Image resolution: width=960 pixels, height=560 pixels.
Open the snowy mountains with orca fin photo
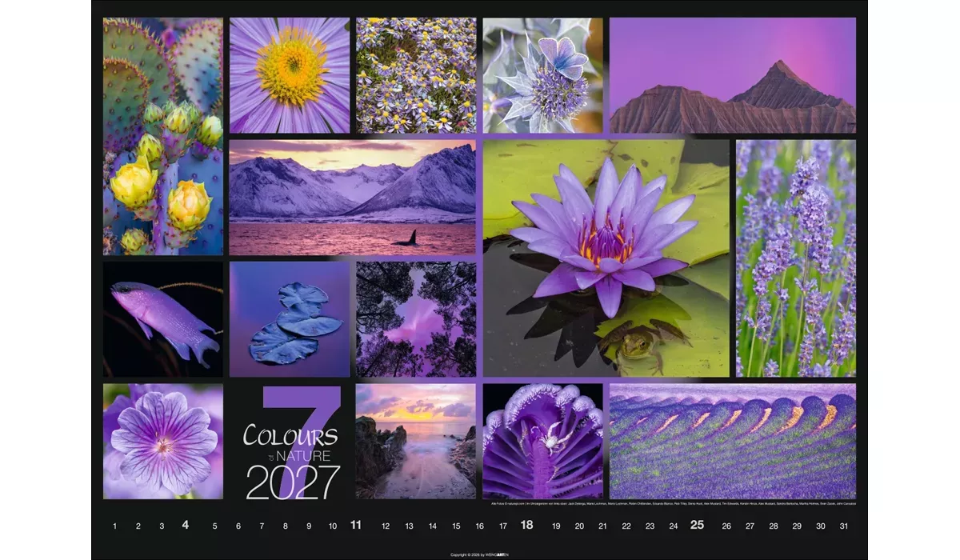(353, 198)
